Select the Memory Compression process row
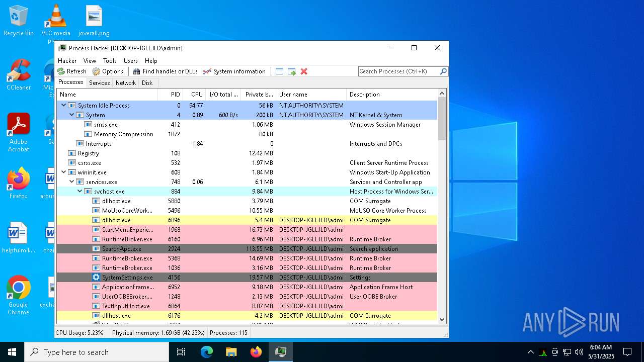This screenshot has height=362, width=644. click(247, 134)
